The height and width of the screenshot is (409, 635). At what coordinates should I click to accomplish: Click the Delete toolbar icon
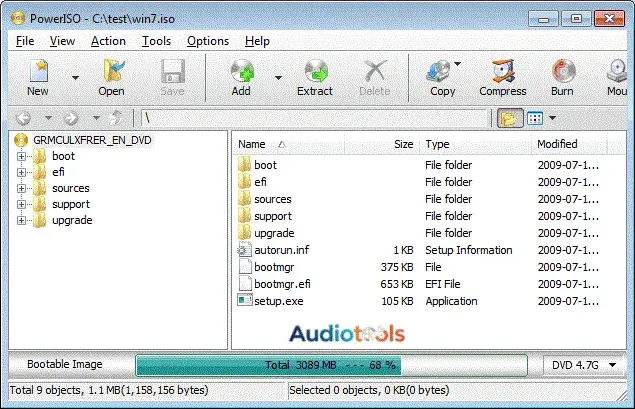tap(375, 71)
